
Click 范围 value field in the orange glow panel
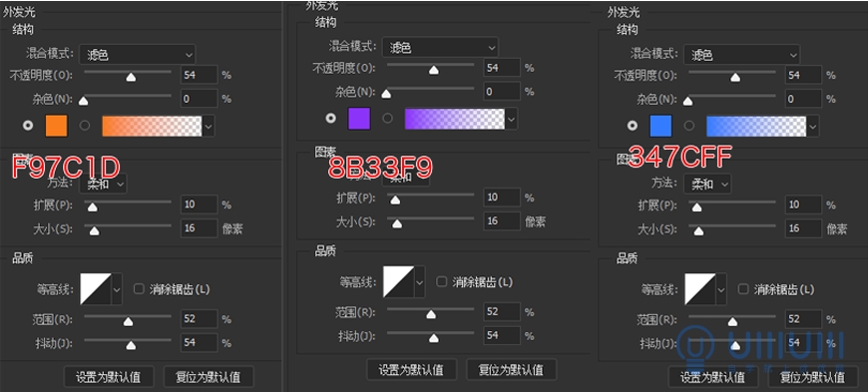(200, 319)
